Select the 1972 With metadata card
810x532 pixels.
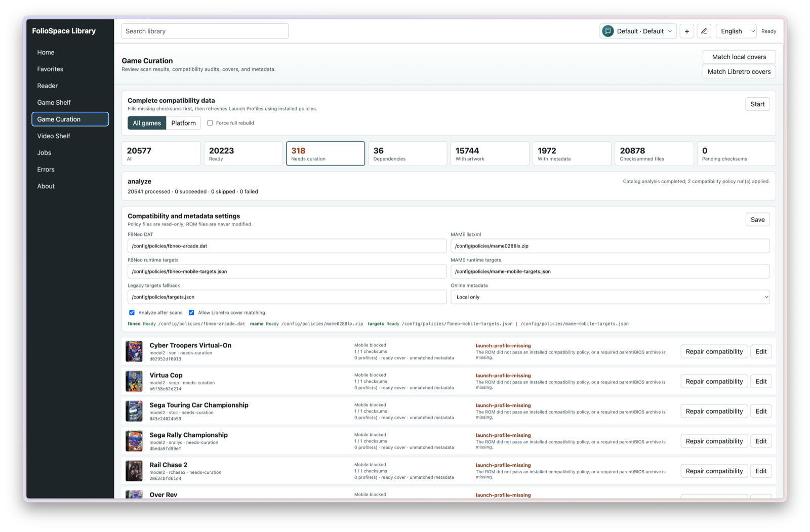click(x=572, y=153)
